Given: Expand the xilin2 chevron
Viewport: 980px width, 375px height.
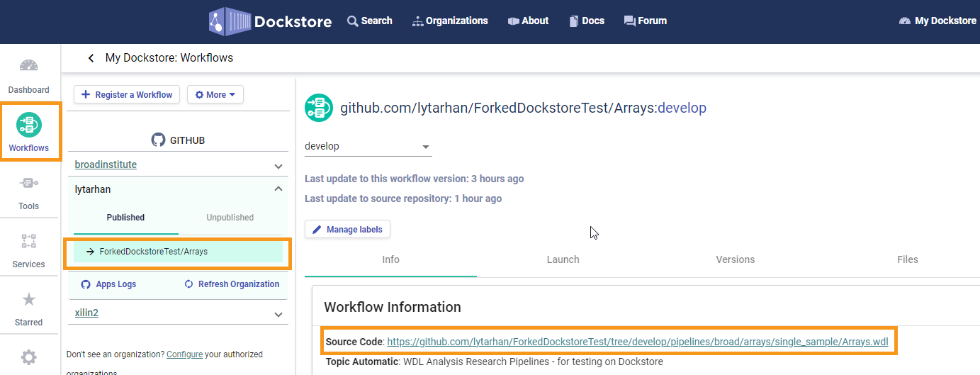Looking at the screenshot, I should 278,313.
